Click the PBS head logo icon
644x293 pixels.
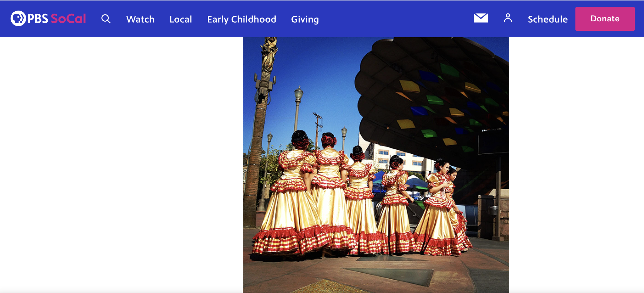click(18, 19)
